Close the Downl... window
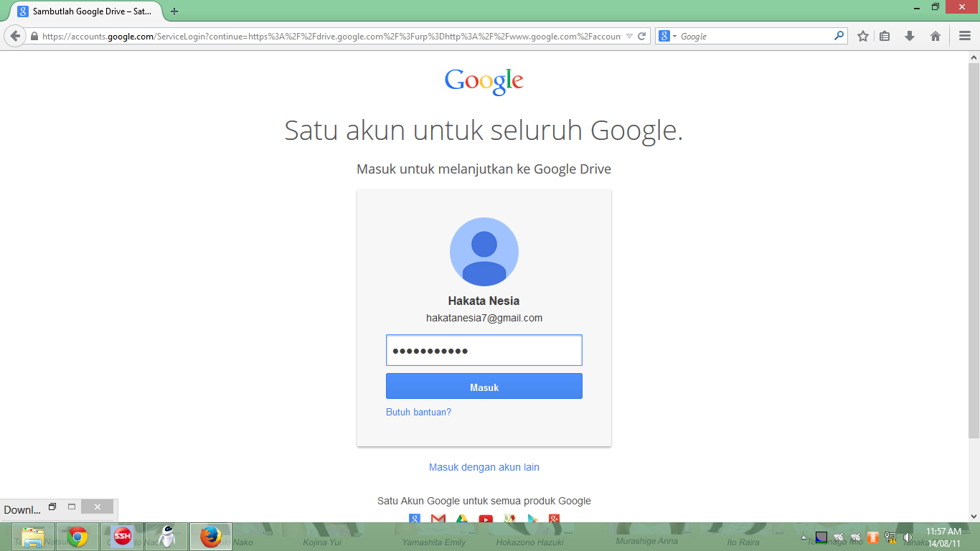Screen dimensions: 980x551 pyautogui.click(x=97, y=507)
